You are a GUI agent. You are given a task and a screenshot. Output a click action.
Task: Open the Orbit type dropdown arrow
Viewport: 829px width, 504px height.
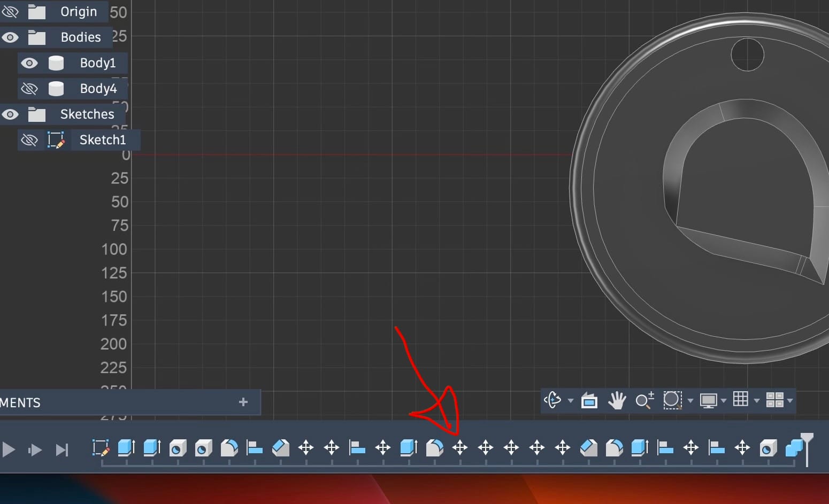571,400
